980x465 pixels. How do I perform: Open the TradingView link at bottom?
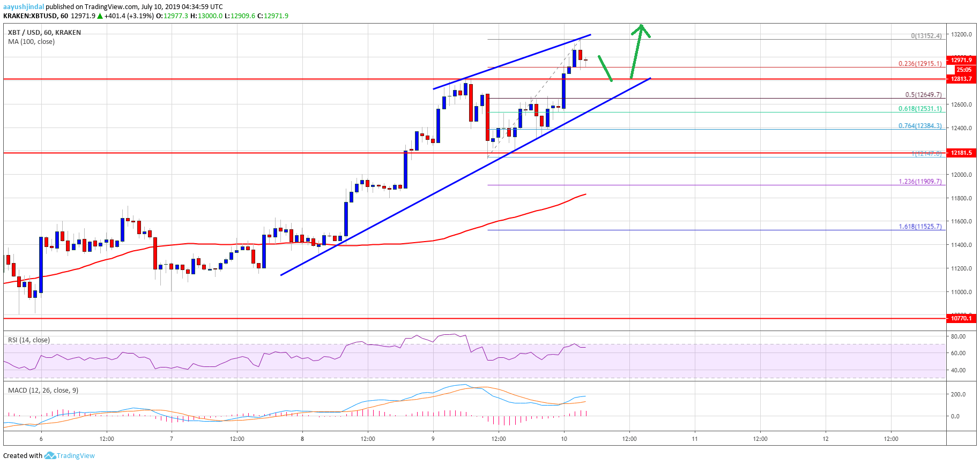click(x=76, y=456)
